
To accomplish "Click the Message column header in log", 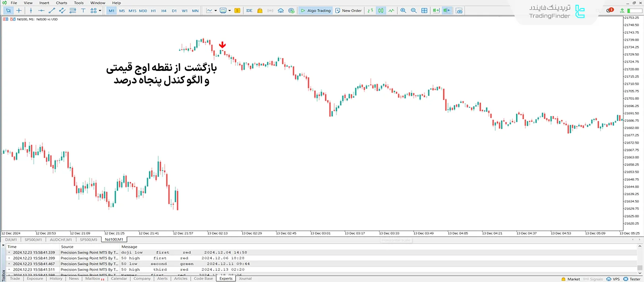I will (x=129, y=247).
